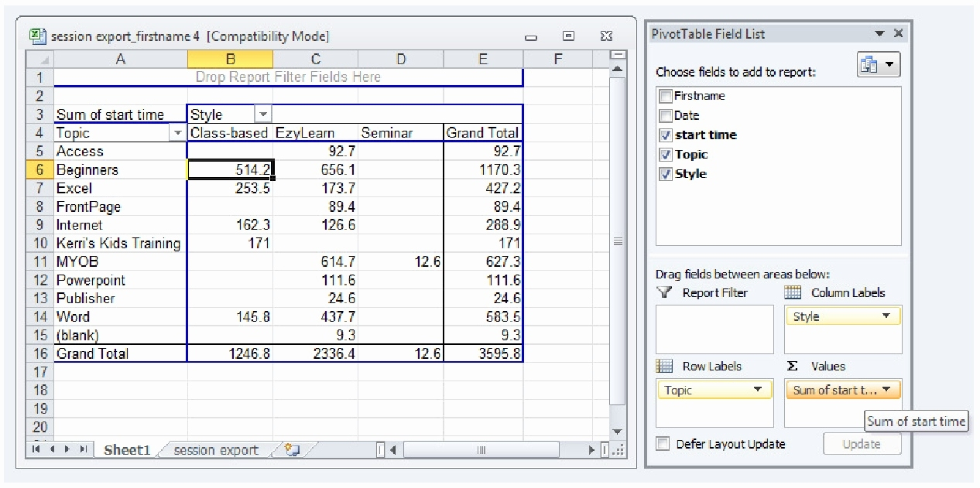Uncheck the Topic field checkbox
The width and height of the screenshot is (980, 488).
666,155
